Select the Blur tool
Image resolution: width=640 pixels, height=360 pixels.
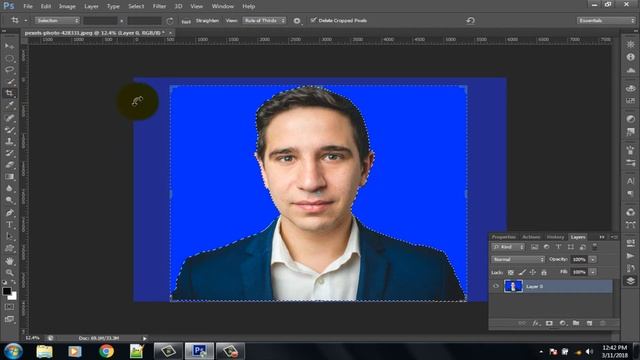(9, 189)
